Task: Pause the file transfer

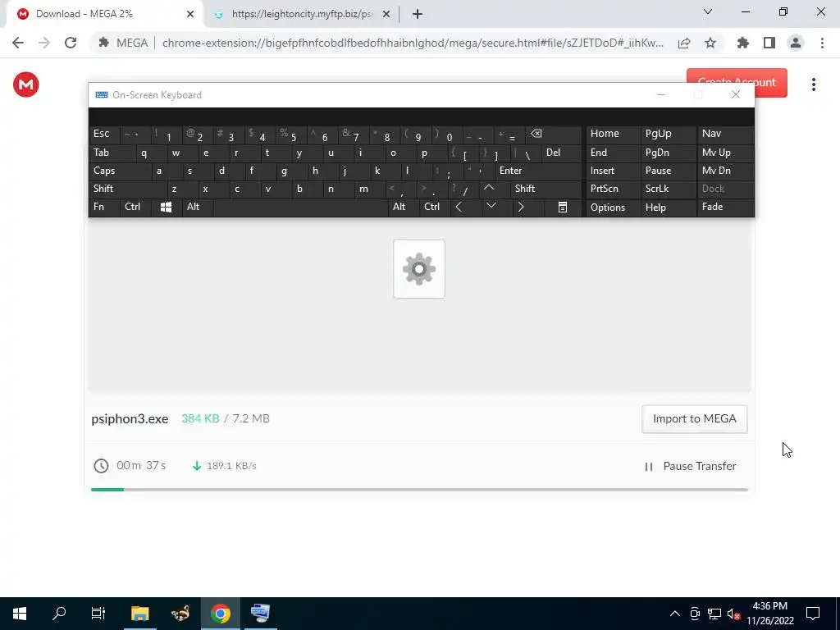Action: pos(690,467)
